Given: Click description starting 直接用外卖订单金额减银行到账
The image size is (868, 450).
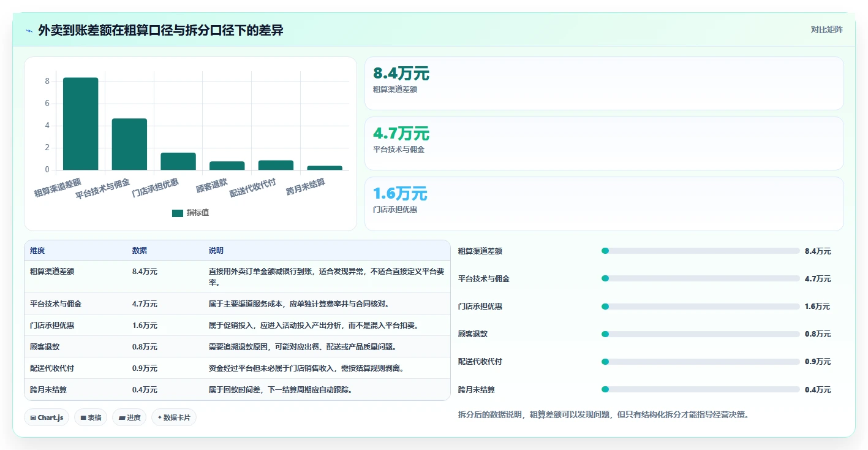Looking at the screenshot, I should [325, 276].
